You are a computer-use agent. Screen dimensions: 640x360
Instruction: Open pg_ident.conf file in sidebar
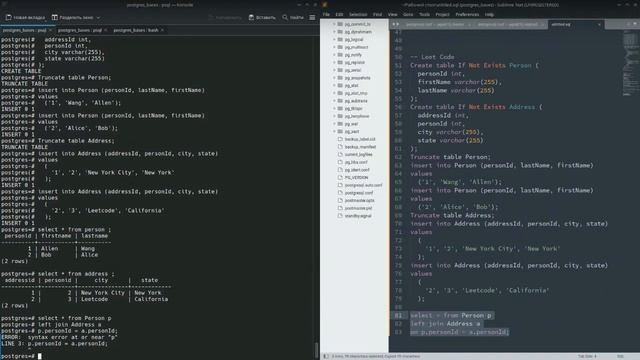[357, 170]
